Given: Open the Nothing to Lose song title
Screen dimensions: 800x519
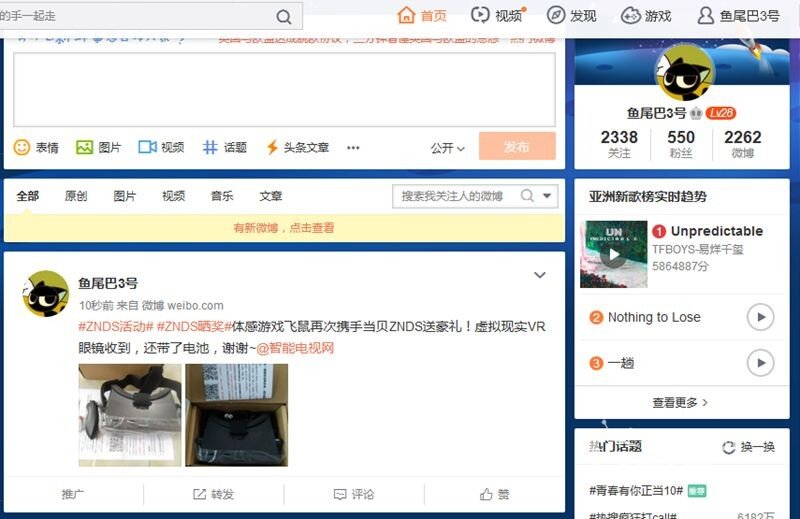Looking at the screenshot, I should (x=654, y=317).
